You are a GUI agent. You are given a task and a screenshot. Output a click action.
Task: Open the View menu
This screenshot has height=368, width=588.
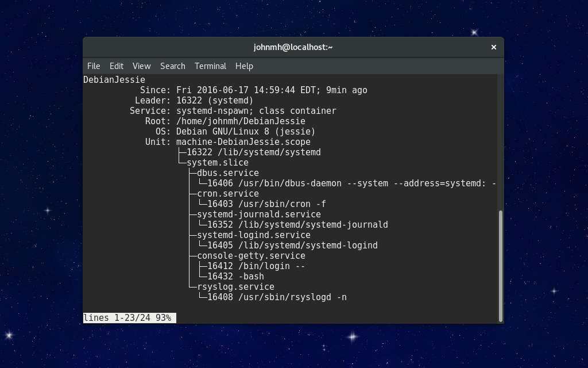click(x=141, y=66)
